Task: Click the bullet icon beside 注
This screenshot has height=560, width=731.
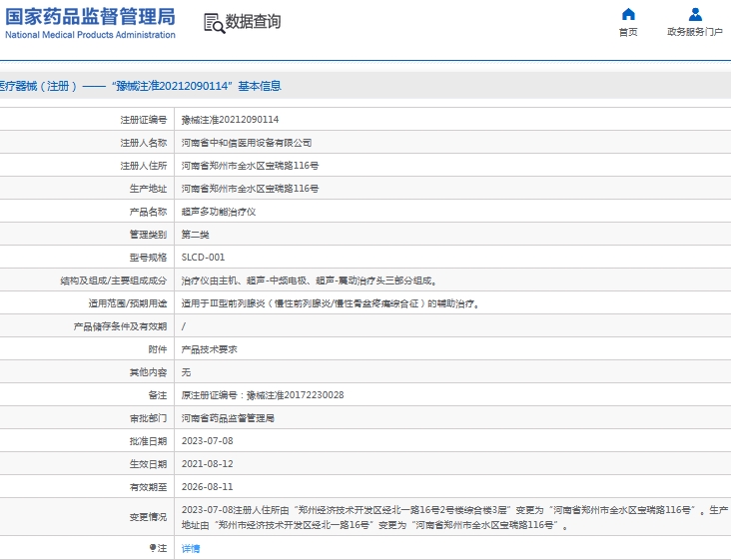Action: [152, 548]
